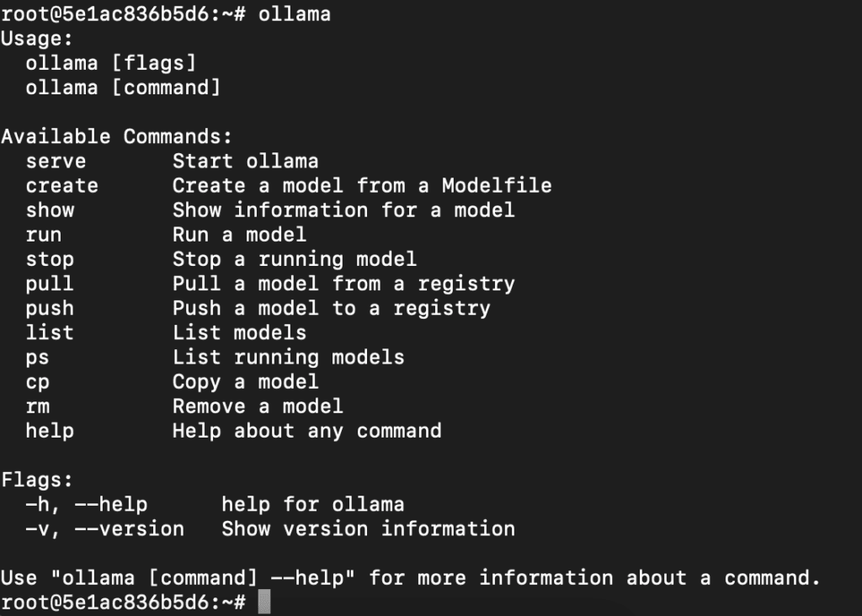Click the "push" command name

click(50, 308)
